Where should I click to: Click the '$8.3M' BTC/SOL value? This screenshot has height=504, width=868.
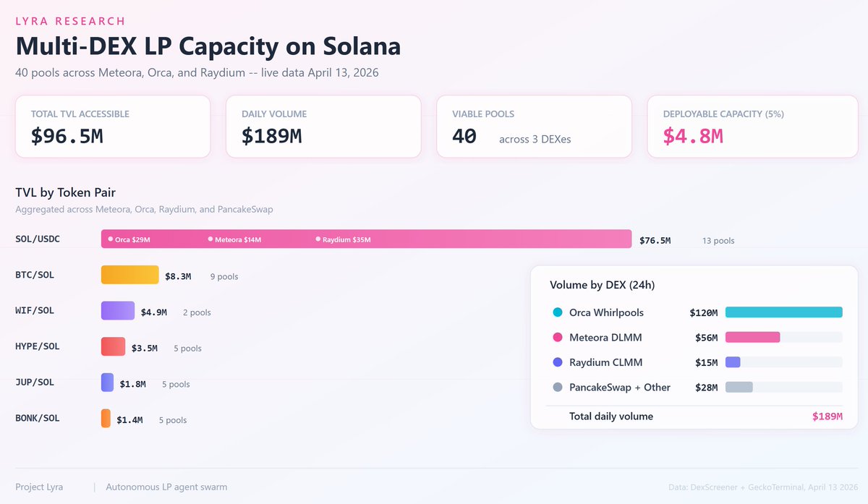(x=178, y=276)
